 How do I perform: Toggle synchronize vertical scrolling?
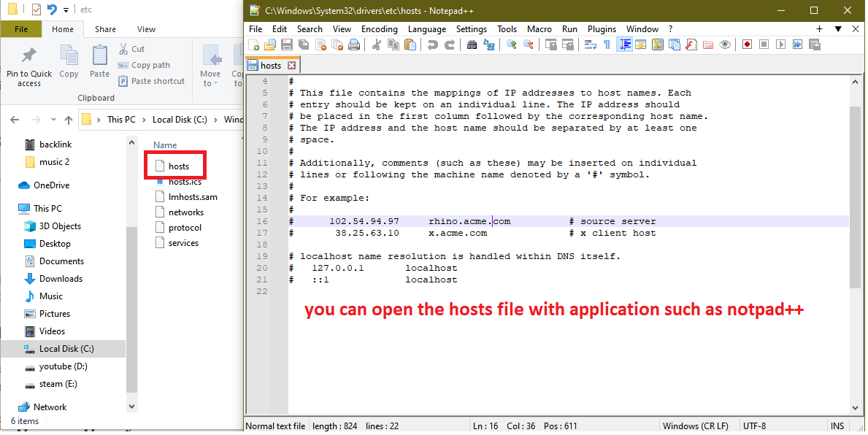click(550, 45)
